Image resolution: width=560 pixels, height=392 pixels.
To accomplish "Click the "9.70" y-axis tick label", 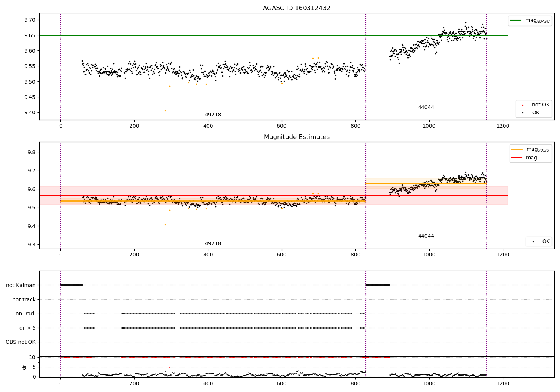I will tap(29, 20).
